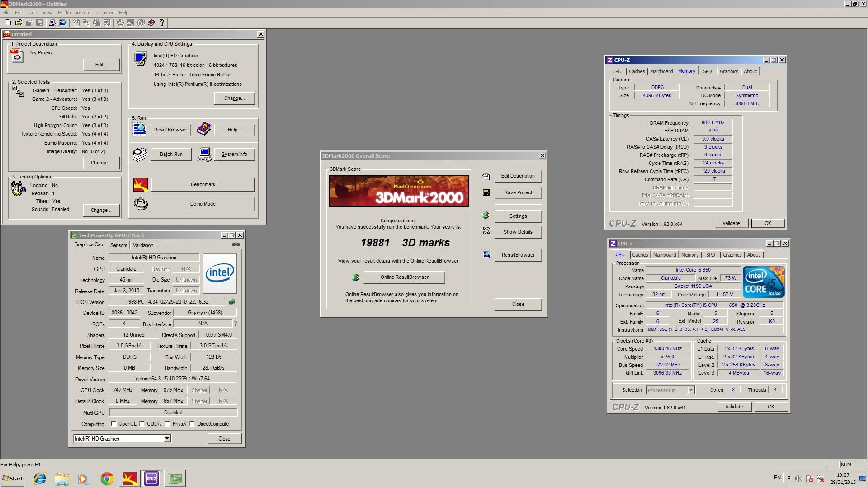Click Close in the 3DMark2000 score dialog
Image resolution: width=868 pixels, height=488 pixels.
tap(518, 304)
